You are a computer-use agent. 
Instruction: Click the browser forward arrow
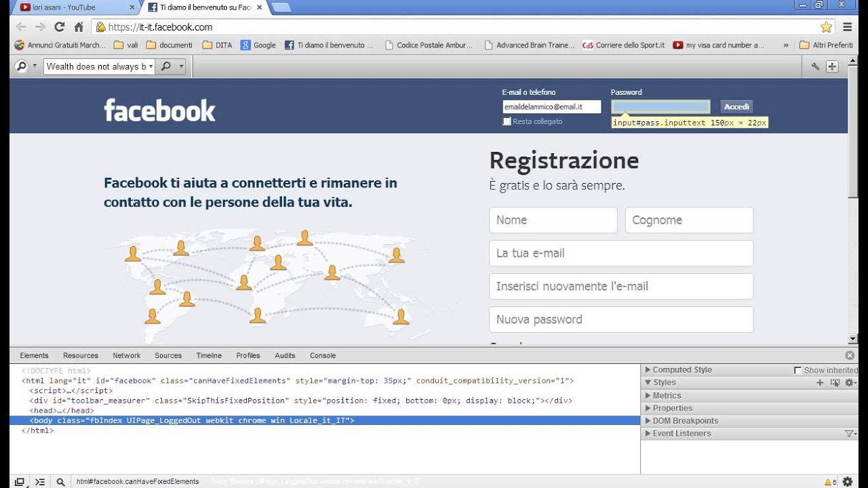(40, 27)
